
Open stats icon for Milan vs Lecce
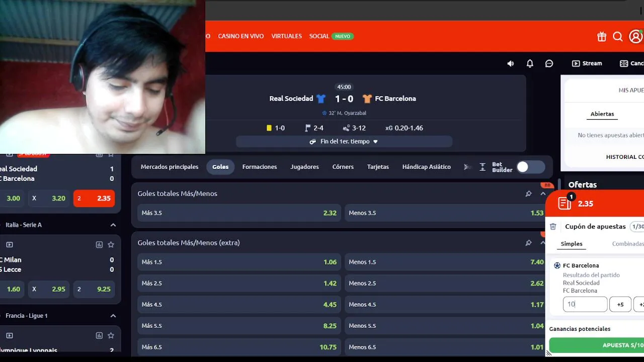tap(99, 245)
